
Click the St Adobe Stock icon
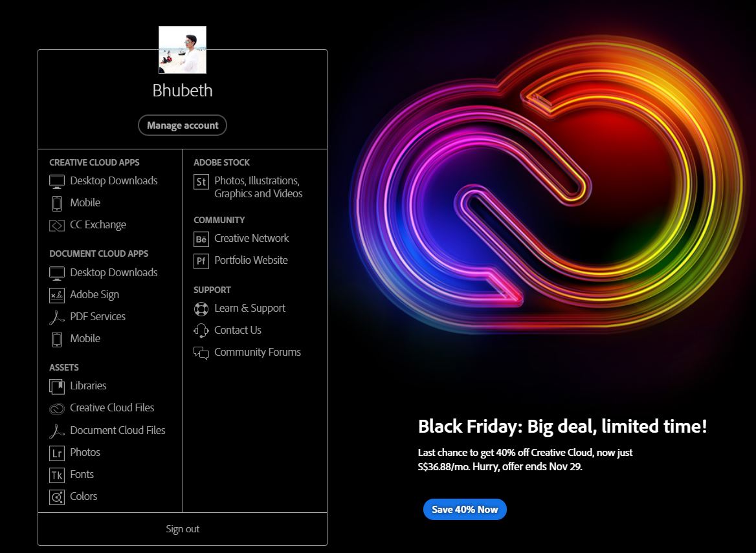(201, 182)
